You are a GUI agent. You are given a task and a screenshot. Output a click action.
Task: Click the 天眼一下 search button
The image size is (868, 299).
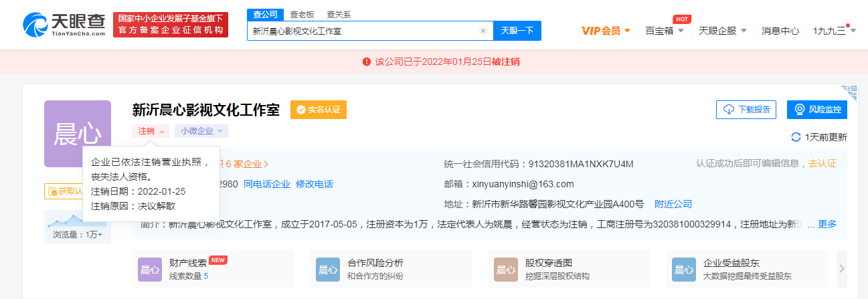(517, 31)
